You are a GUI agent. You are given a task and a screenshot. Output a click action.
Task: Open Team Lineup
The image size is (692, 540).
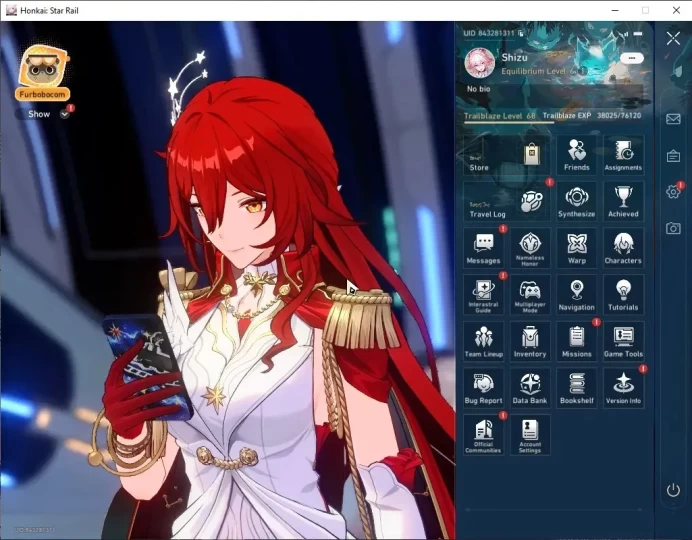[483, 341]
